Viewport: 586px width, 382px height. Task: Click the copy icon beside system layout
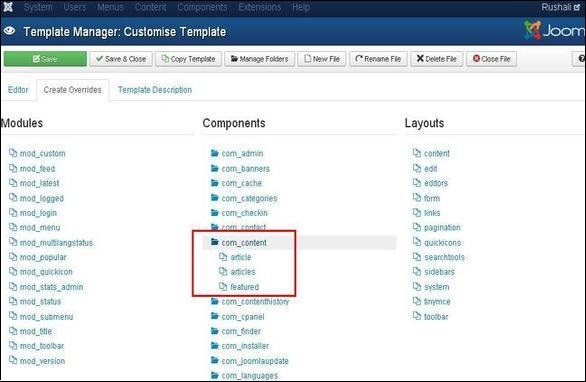[417, 287]
